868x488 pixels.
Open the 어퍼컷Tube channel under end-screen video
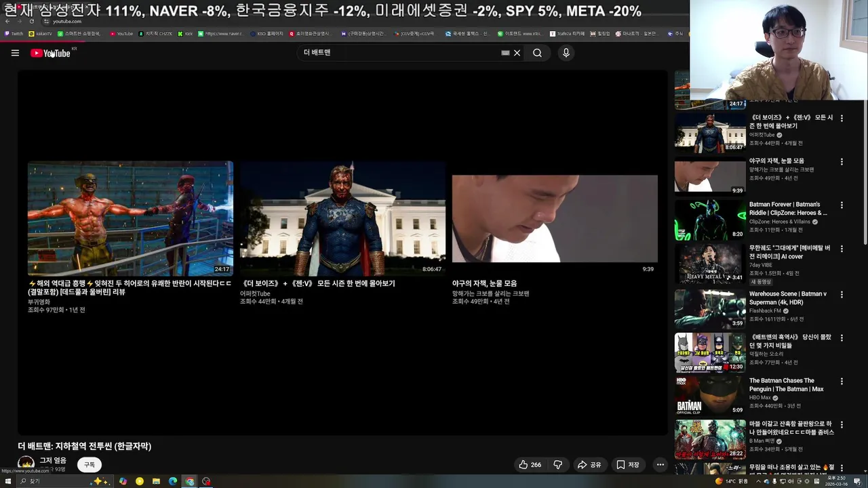coord(255,293)
